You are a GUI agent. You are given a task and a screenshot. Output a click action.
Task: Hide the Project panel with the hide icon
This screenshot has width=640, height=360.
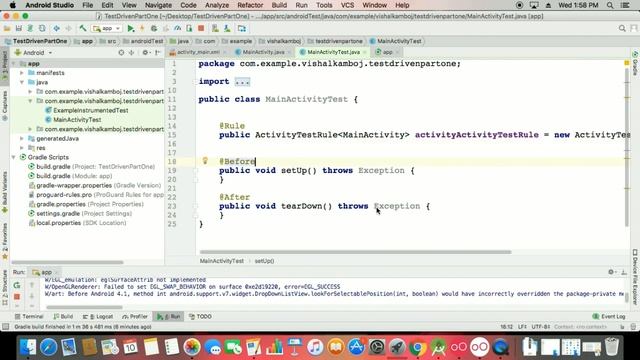pos(158,53)
